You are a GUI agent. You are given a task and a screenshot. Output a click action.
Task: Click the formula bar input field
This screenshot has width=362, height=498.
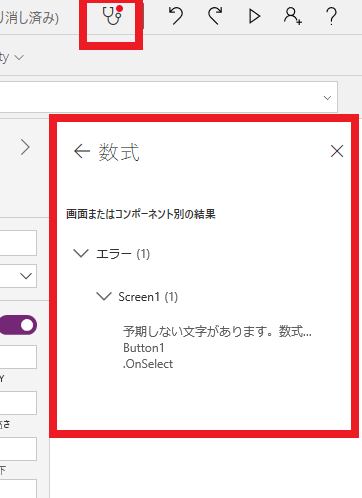(168, 97)
